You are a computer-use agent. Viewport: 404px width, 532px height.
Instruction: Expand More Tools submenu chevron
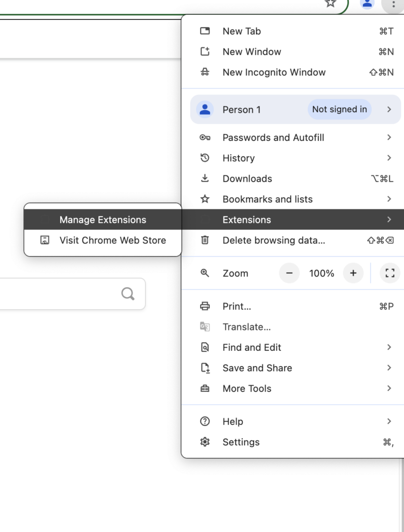(x=389, y=388)
